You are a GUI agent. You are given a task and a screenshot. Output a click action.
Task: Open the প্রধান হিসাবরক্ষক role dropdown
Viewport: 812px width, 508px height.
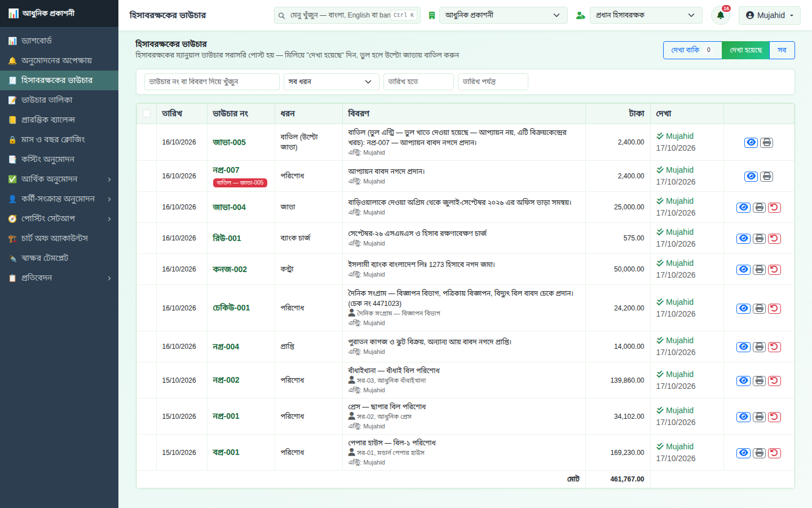tap(646, 15)
